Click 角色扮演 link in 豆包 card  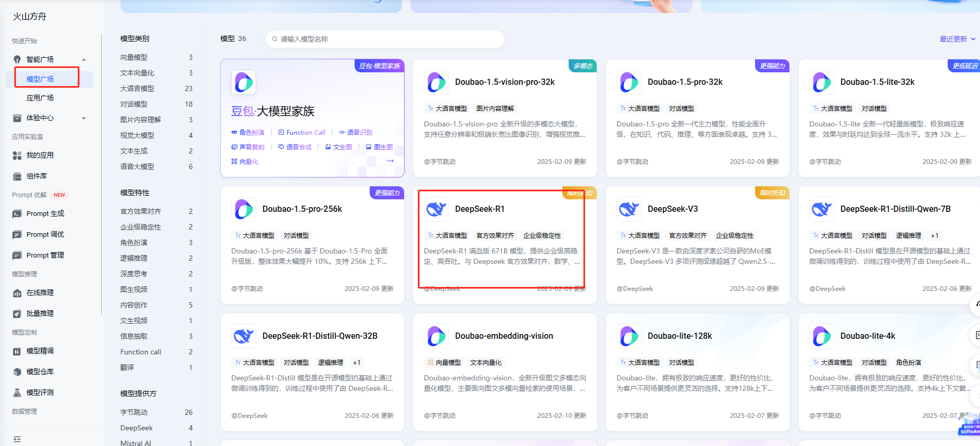coord(248,133)
